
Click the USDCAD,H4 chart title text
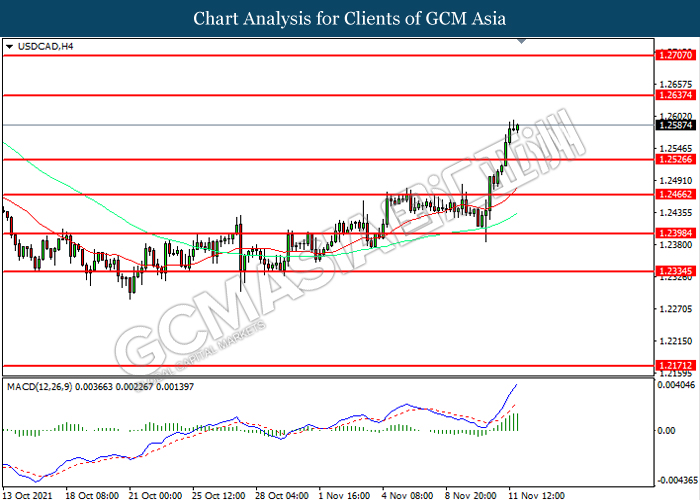pos(45,46)
